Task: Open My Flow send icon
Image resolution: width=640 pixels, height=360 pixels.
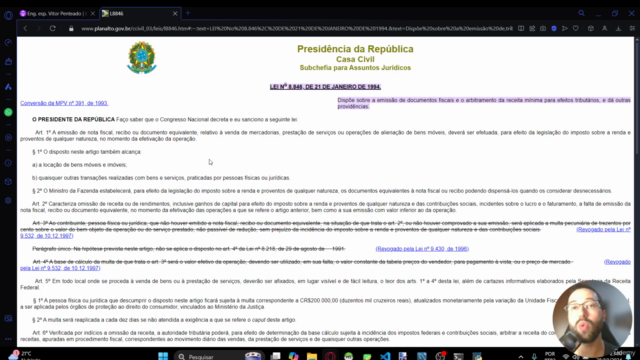Action: [565, 29]
